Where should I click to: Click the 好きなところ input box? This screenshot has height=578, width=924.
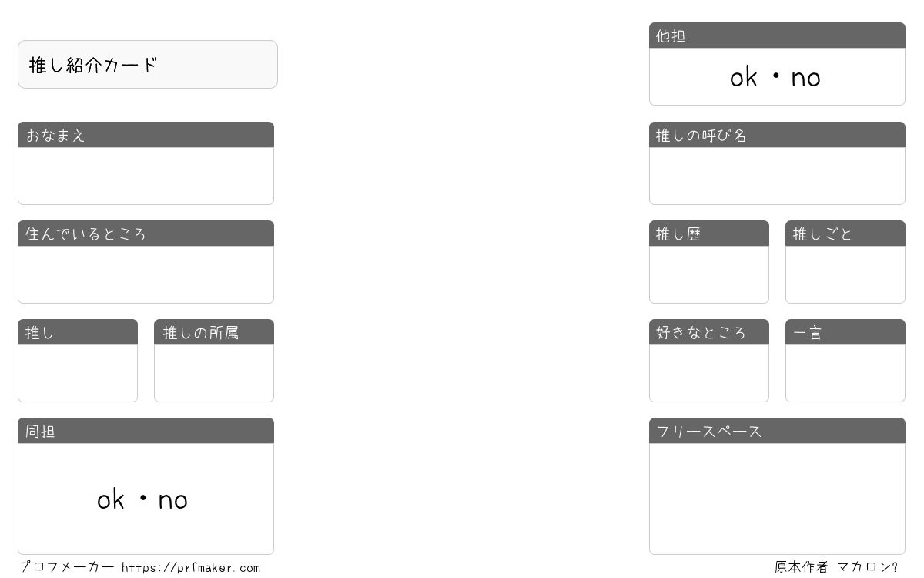click(x=709, y=373)
